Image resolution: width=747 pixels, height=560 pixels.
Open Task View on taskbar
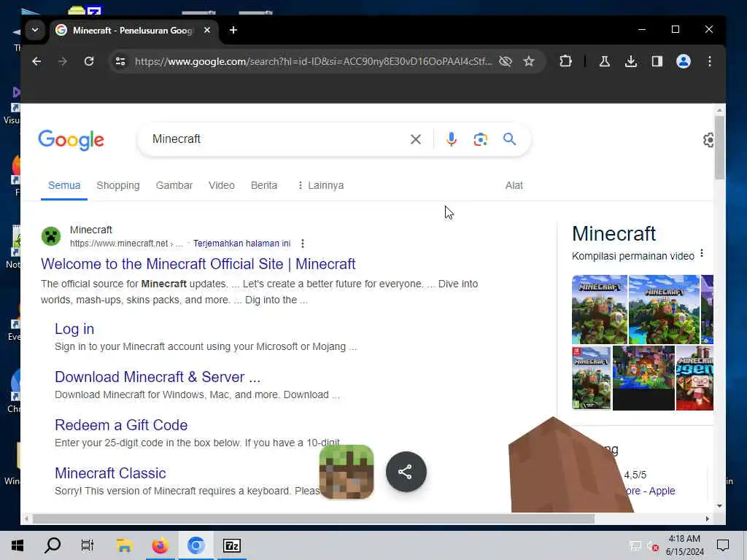pos(88,545)
